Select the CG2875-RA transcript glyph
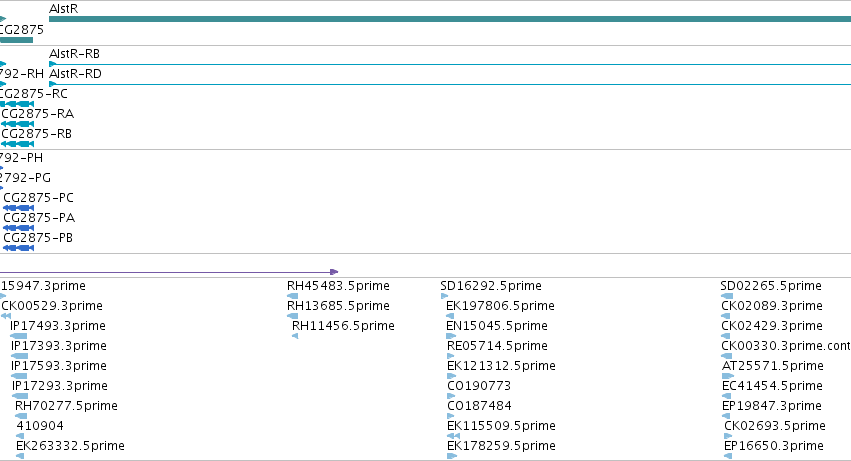Screen dimensions: 851x461 point(17,124)
